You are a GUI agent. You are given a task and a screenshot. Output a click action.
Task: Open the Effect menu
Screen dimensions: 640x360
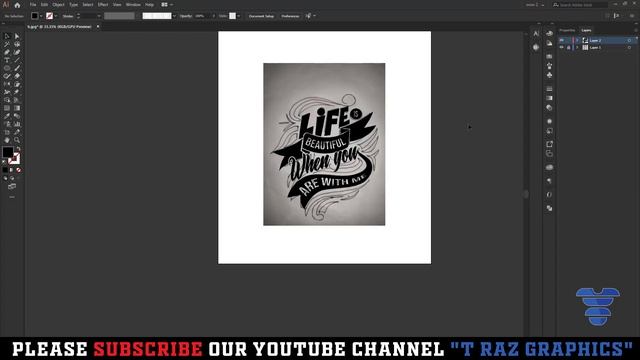click(x=103, y=5)
